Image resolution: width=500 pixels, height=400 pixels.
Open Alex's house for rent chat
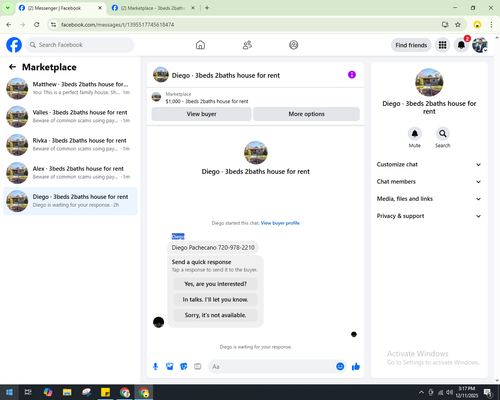coord(70,173)
